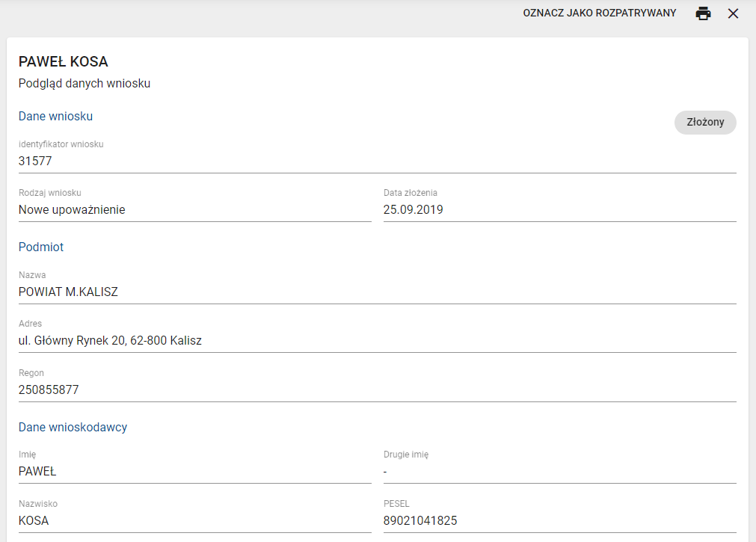
Task: Click the 'Podmiot' section heading
Action: pos(41,247)
